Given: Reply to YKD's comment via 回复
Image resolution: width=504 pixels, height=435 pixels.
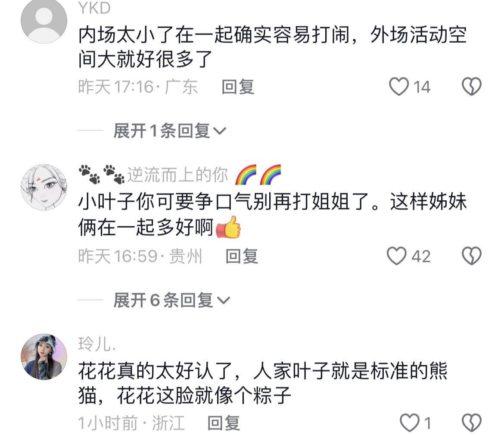Looking at the screenshot, I should coord(238,87).
